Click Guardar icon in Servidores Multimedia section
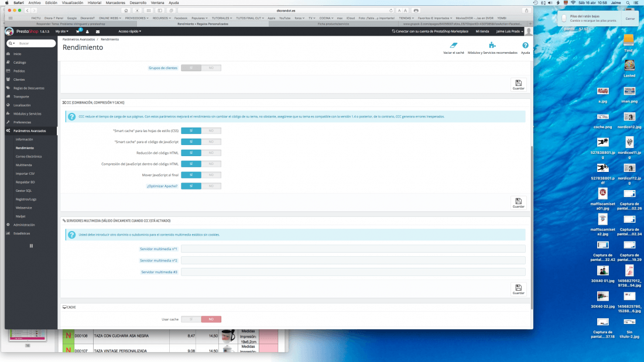The width and height of the screenshot is (644, 362). coord(518,289)
